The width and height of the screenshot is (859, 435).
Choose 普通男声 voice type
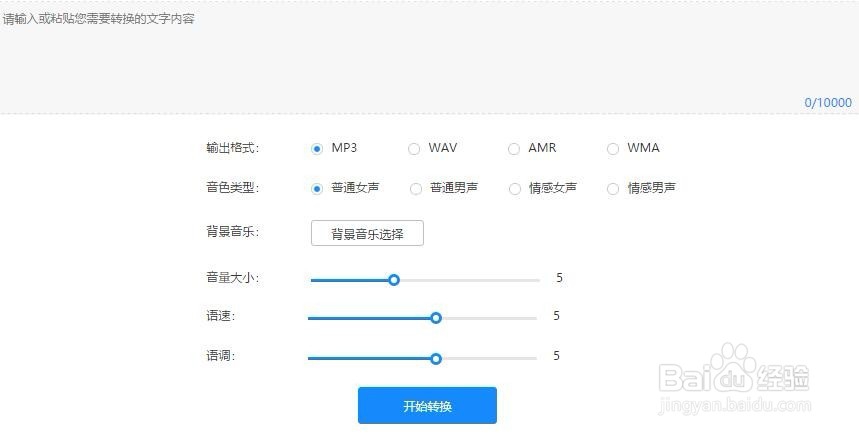tap(416, 188)
